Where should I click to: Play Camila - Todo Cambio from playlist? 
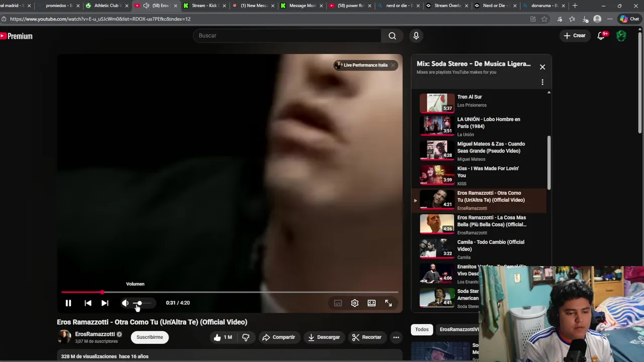point(479,249)
